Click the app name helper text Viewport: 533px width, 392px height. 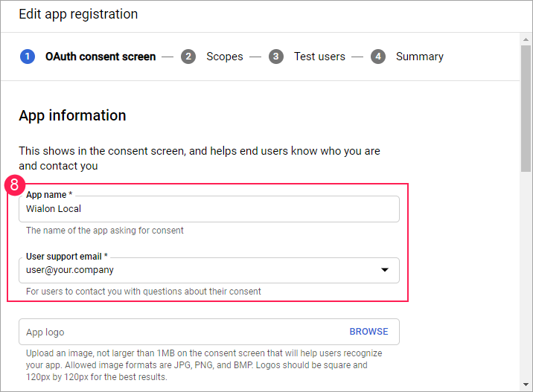pyautogui.click(x=105, y=231)
